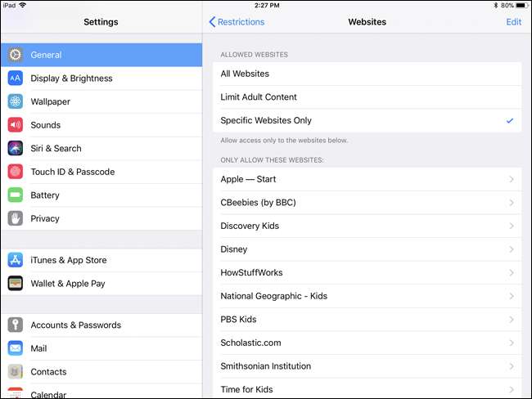The image size is (532, 399).
Task: Tap the Scholastic.com website name
Action: coord(250,343)
